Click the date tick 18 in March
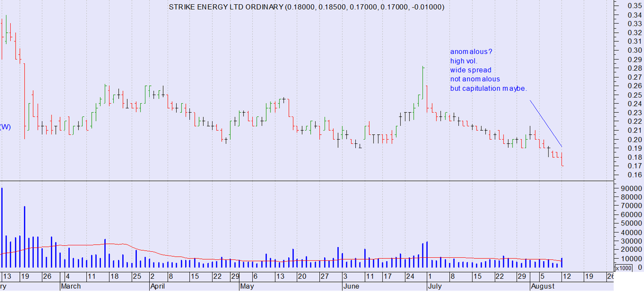 pos(114,276)
